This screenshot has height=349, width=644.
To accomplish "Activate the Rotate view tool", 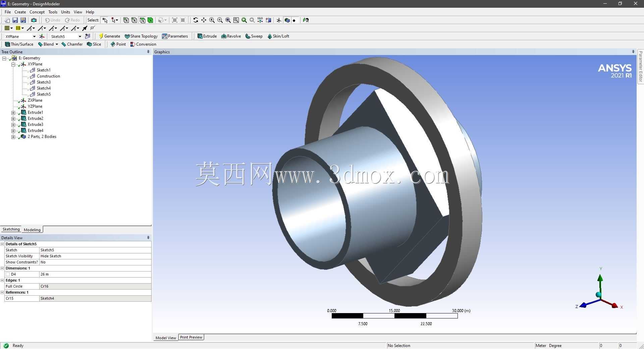I will click(196, 20).
